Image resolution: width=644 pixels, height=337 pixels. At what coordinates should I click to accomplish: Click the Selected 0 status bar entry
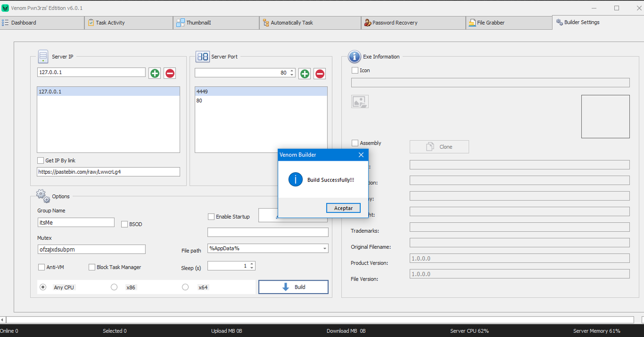pyautogui.click(x=115, y=331)
